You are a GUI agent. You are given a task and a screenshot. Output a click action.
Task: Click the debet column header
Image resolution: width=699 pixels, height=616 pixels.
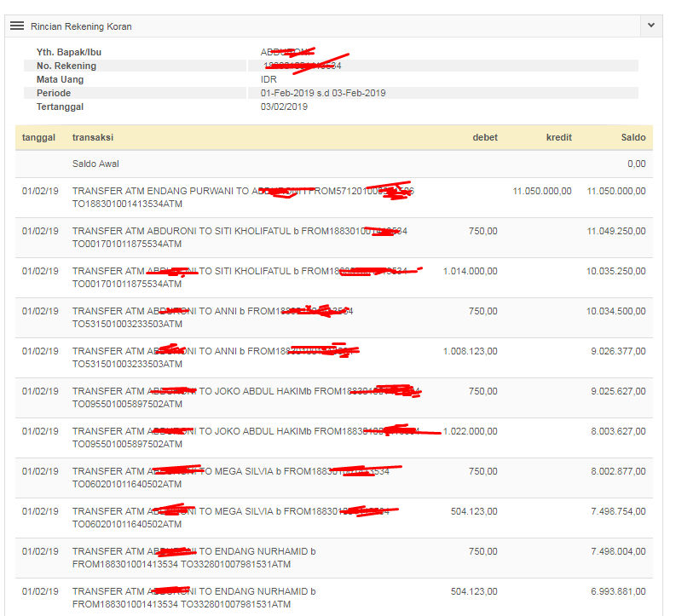click(x=485, y=137)
